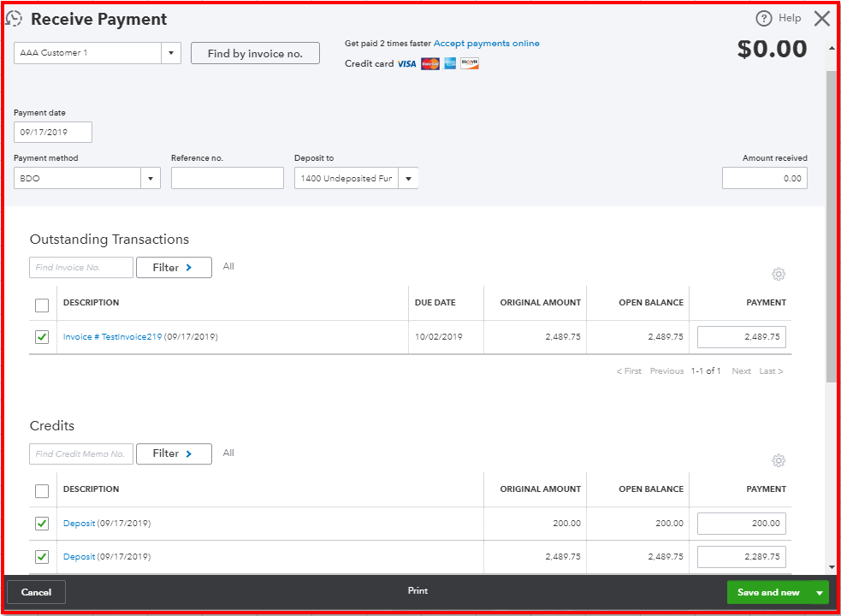The image size is (841, 616).
Task: Click Last in the pagination
Action: coord(772,370)
